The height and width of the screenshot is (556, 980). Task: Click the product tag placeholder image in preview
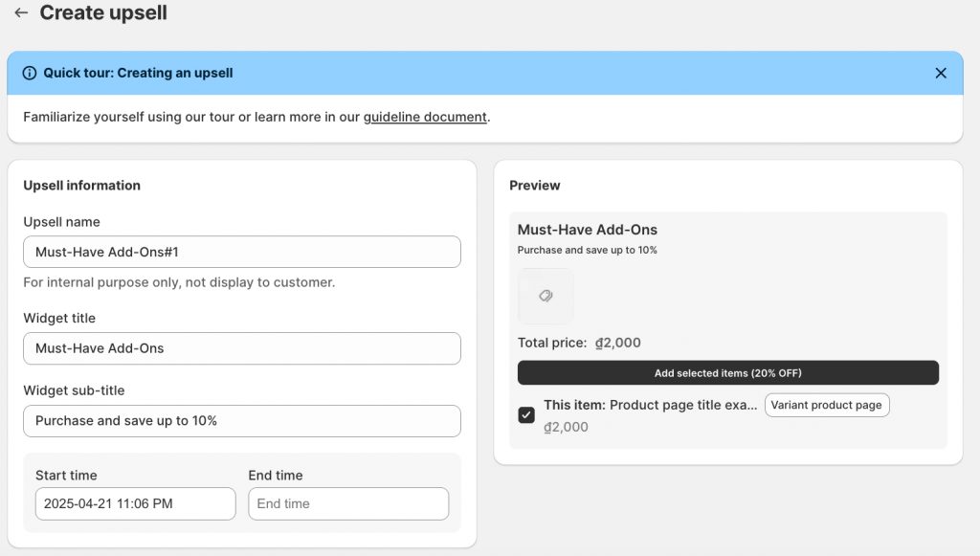point(546,297)
